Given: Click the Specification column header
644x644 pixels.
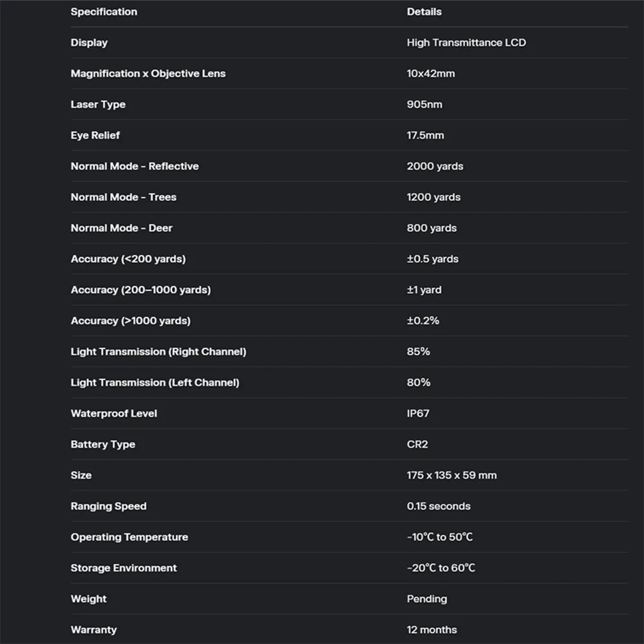Looking at the screenshot, I should coord(104,12).
